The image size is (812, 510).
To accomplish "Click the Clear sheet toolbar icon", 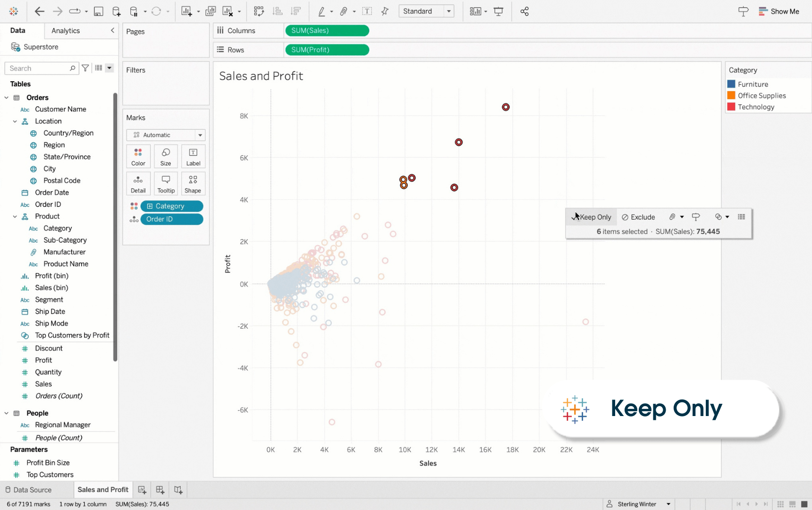I will click(x=228, y=11).
